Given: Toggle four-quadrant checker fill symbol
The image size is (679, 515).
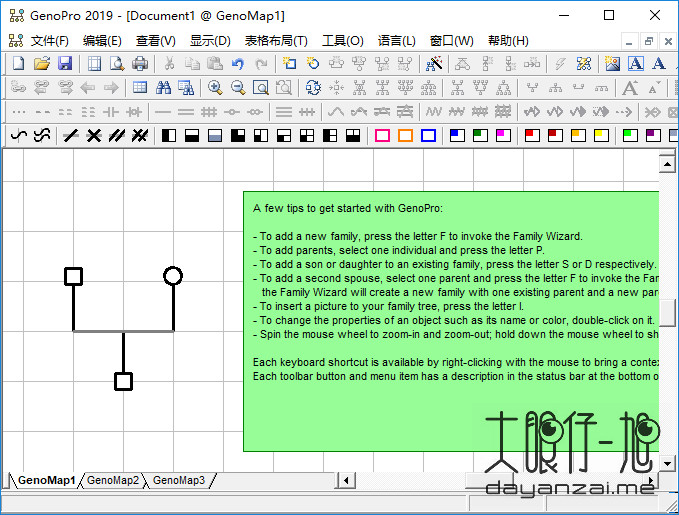Looking at the screenshot, I should click(307, 136).
